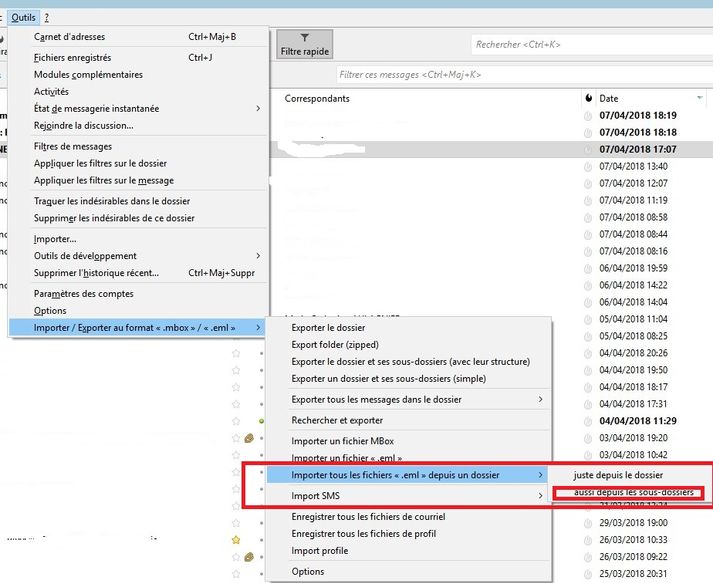Open message dated 07/04/2018 18:18
This screenshot has height=583, width=713.
[x=638, y=132]
